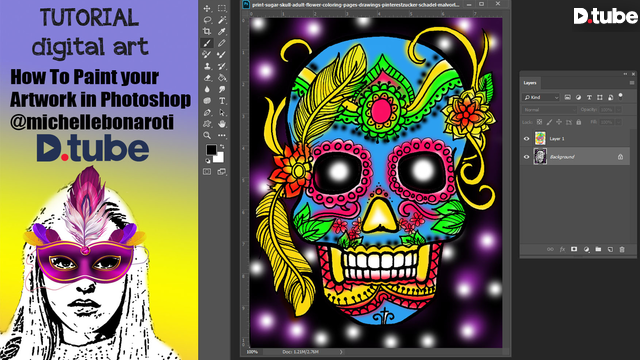The height and width of the screenshot is (360, 640).
Task: Open the foreground black color swatch
Action: point(211,150)
